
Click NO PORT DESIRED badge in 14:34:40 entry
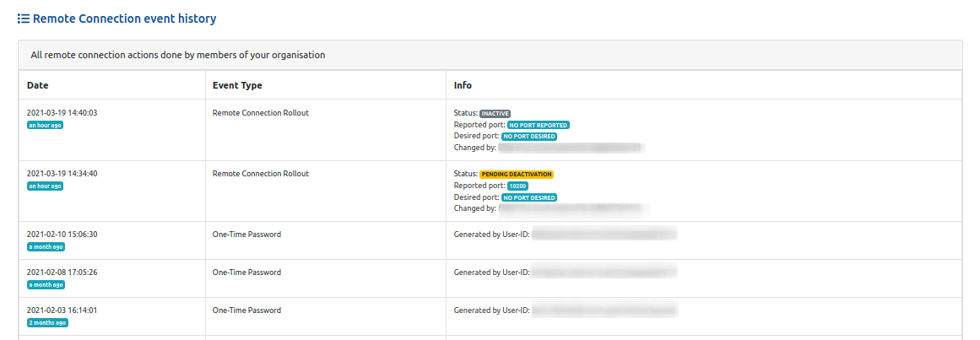click(529, 197)
